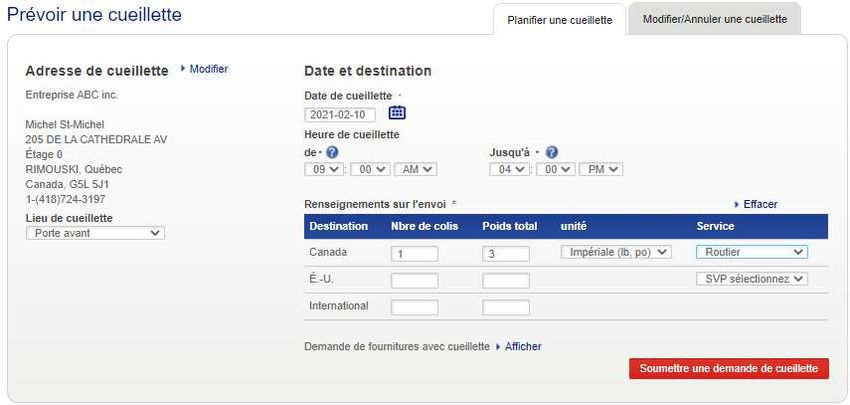
Task: Click 'Soumettre une demande de cueillette' button
Action: point(729,368)
